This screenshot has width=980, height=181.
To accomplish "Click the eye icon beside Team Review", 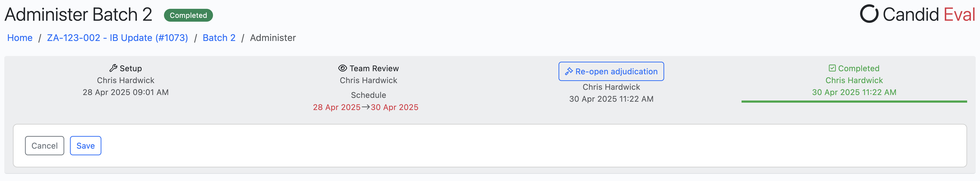I will pyautogui.click(x=342, y=68).
